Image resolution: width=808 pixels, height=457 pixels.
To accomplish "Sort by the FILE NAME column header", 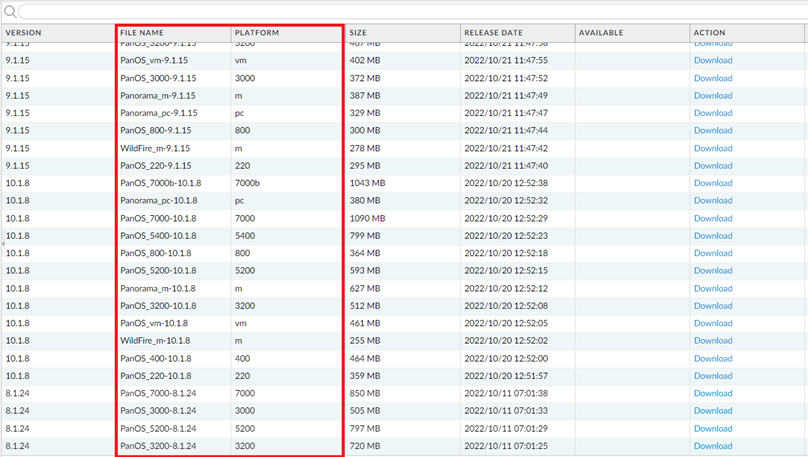I will tap(173, 32).
